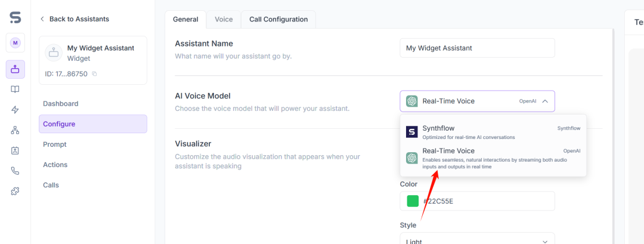This screenshot has width=644, height=244.
Task: Click the lightning bolt icon in the sidebar
Action: tap(15, 110)
